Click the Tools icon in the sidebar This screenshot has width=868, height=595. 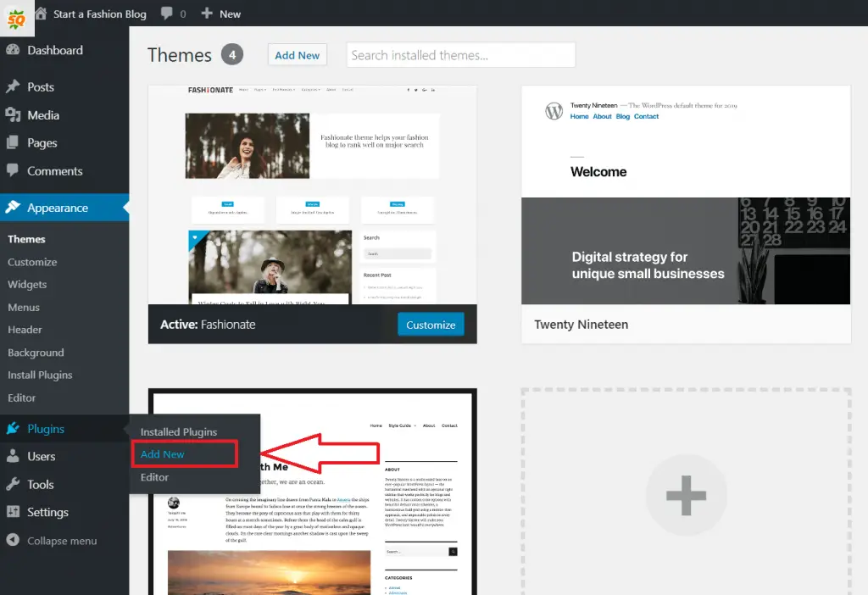[14, 484]
